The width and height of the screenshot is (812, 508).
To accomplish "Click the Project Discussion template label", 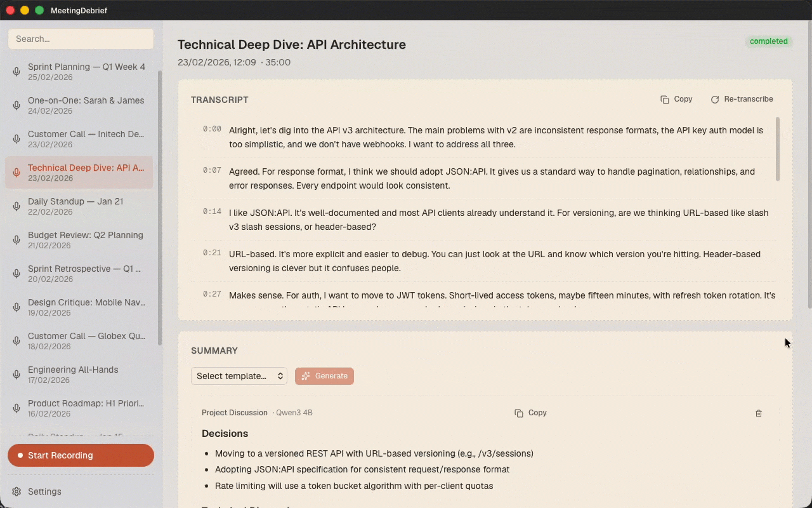I will click(235, 413).
